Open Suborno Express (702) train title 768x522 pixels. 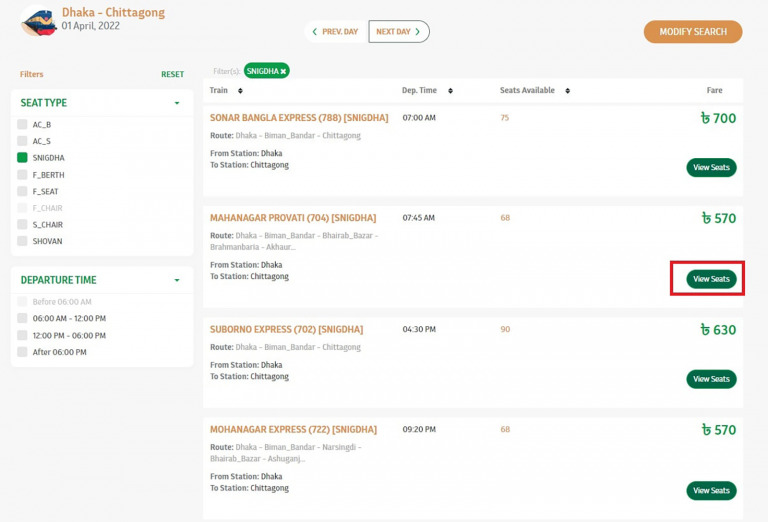pyautogui.click(x=286, y=330)
